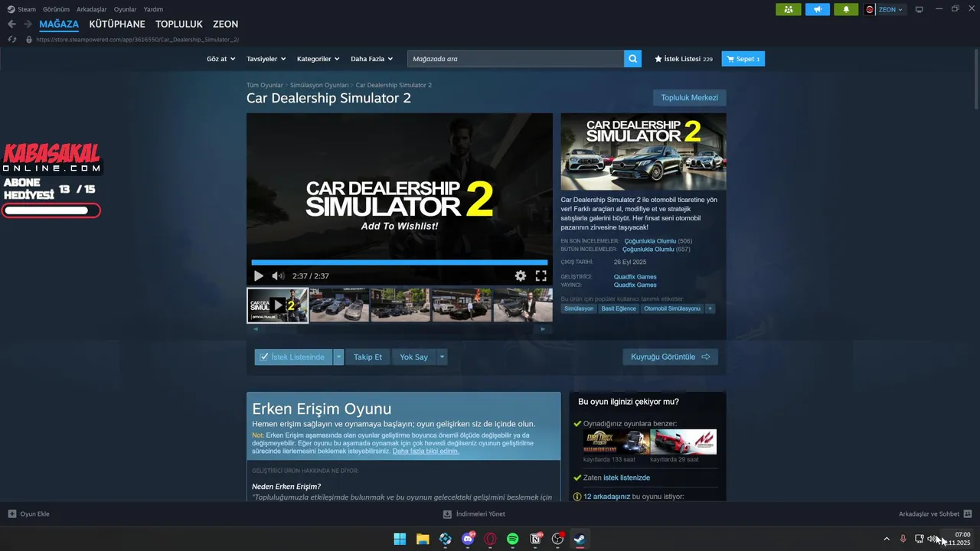Click the Yok Say button
The width and height of the screenshot is (980, 551).
click(414, 357)
